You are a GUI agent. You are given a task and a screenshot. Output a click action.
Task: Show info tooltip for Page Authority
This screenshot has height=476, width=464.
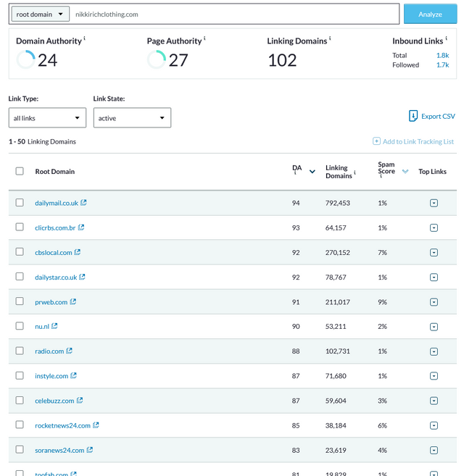point(204,38)
